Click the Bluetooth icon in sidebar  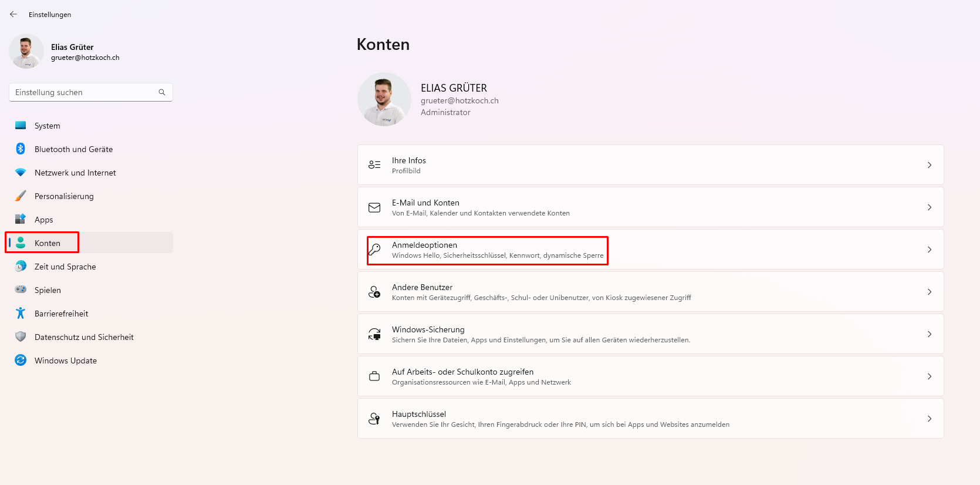pos(21,149)
